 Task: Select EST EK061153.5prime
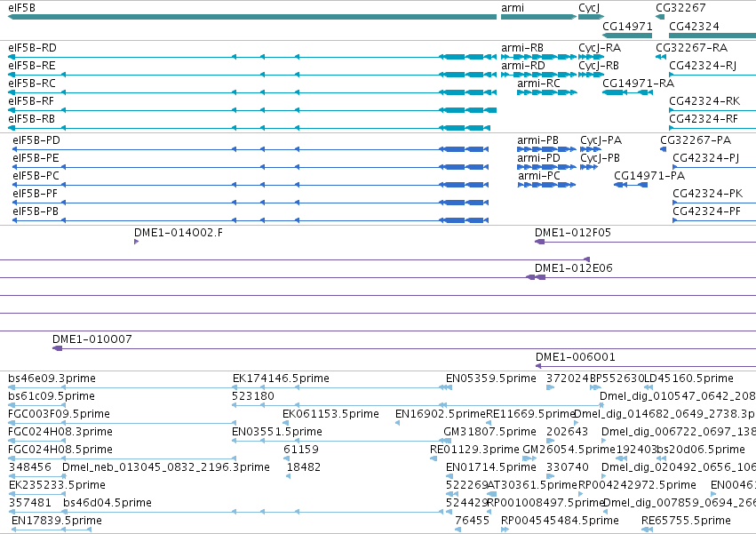click(x=286, y=423)
